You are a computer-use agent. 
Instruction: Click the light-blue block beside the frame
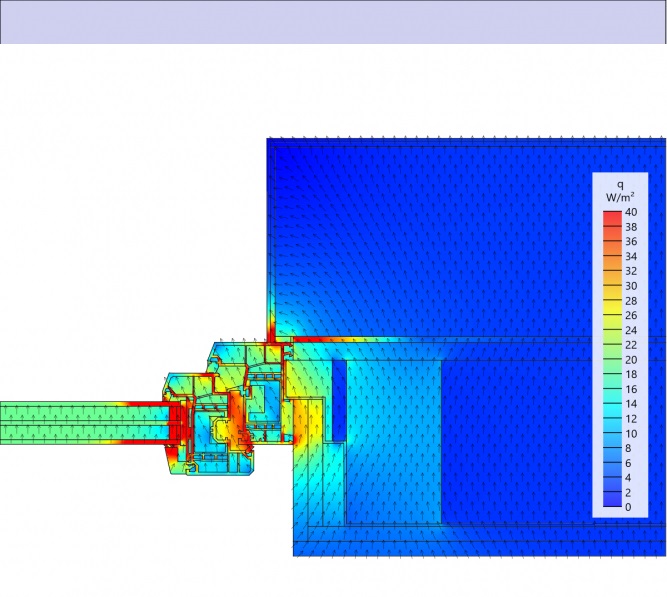point(395,440)
